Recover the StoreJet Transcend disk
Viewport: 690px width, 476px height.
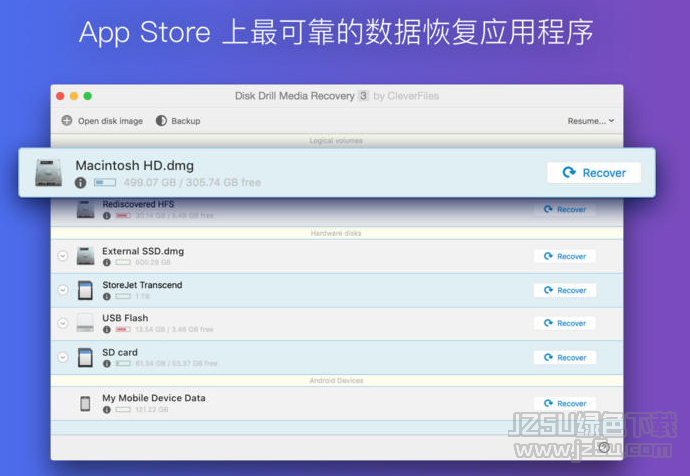coord(565,290)
